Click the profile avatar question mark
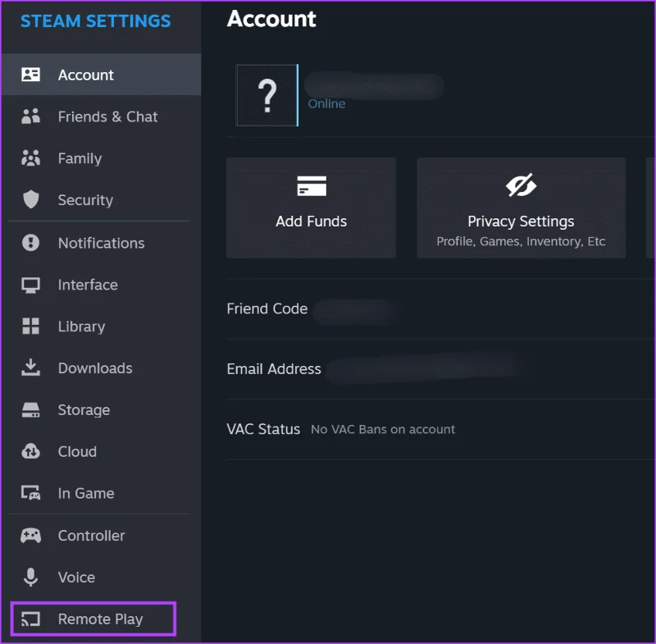The width and height of the screenshot is (656, 644). (267, 95)
